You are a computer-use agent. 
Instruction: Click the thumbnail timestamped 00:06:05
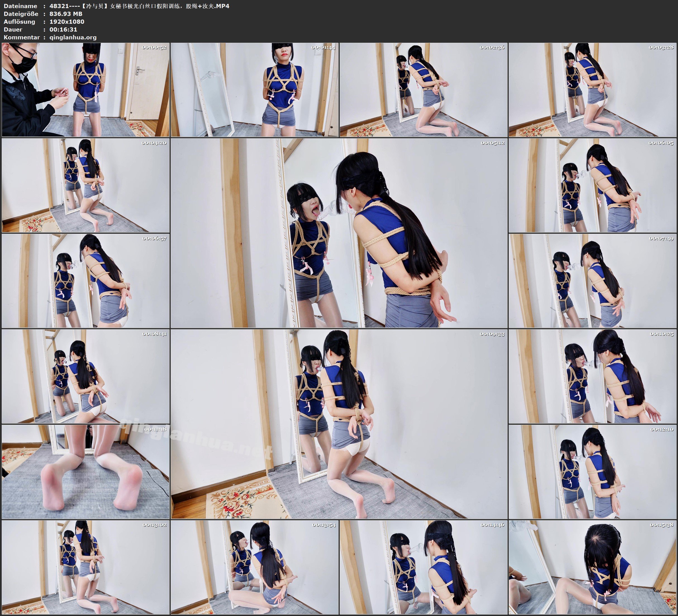click(x=593, y=185)
